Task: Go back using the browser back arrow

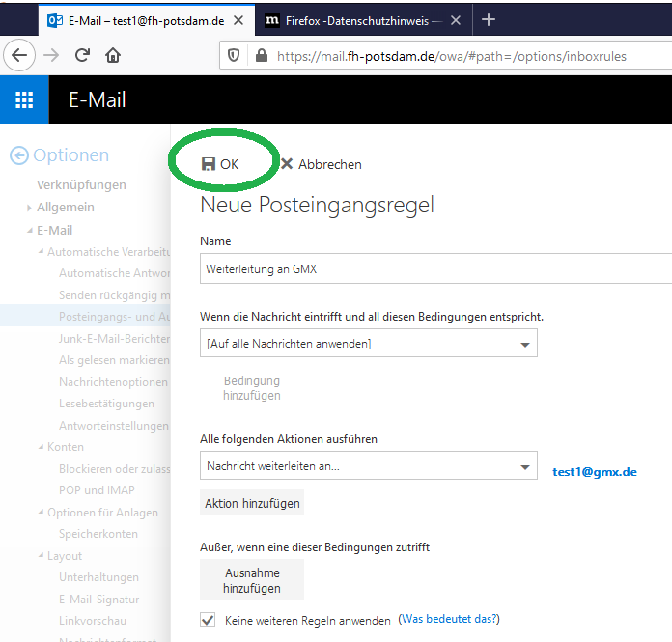Action: click(19, 55)
